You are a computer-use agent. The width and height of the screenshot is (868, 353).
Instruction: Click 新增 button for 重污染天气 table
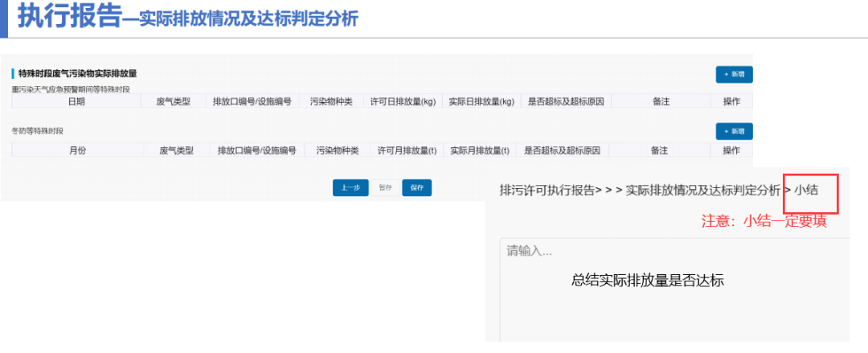click(734, 74)
